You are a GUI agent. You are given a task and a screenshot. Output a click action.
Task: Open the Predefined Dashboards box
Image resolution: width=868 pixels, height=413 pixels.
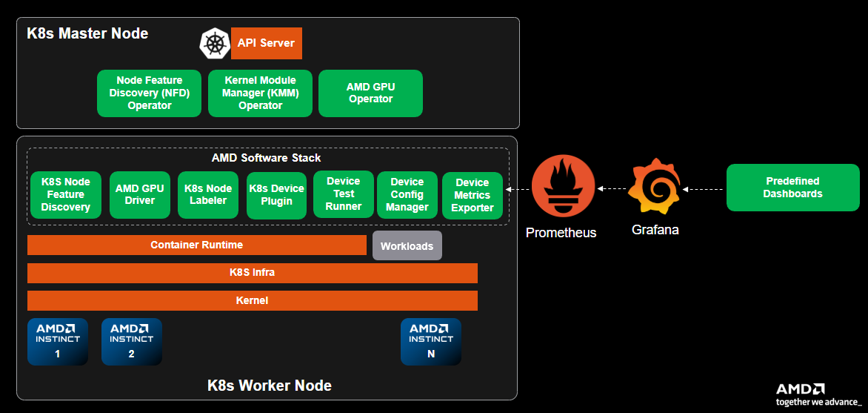(792, 188)
